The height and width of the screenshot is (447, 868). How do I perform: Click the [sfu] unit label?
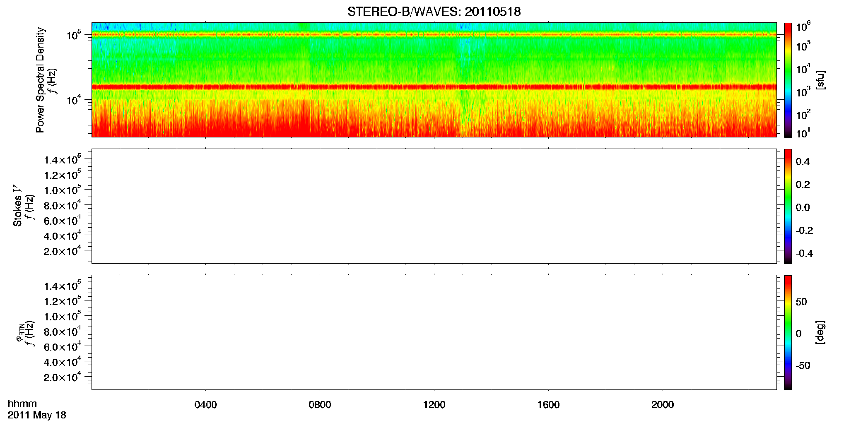[x=820, y=80]
